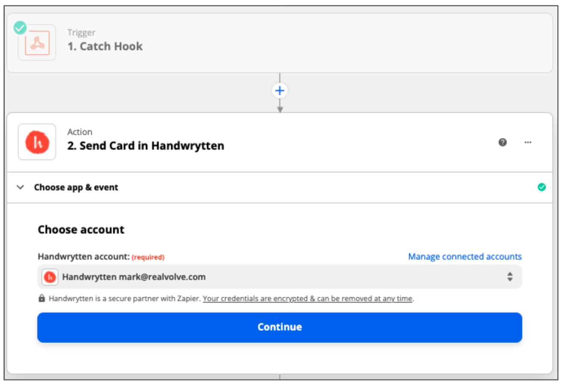The image size is (569, 392).
Task: Click the webhook trigger app icon
Action: tap(37, 43)
